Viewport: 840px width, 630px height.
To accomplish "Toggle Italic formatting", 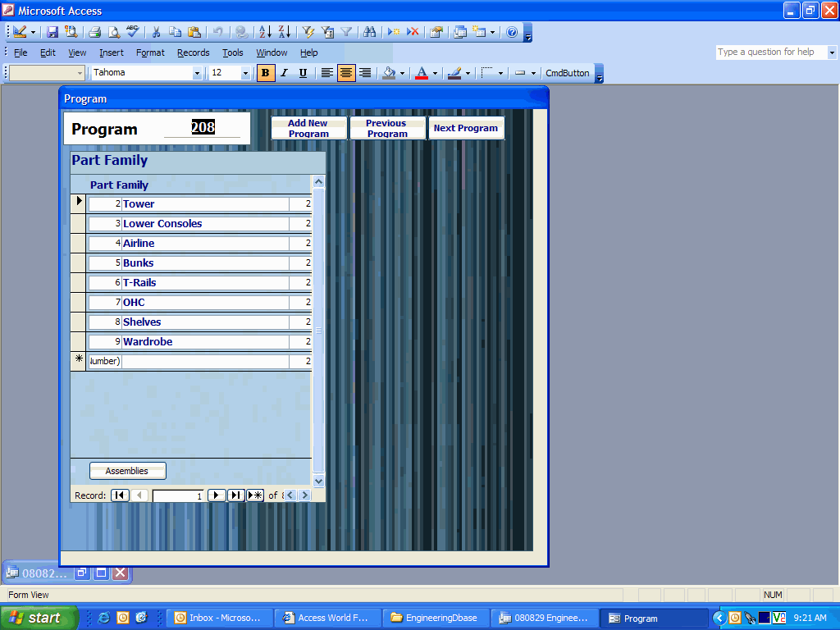I will pos(285,73).
